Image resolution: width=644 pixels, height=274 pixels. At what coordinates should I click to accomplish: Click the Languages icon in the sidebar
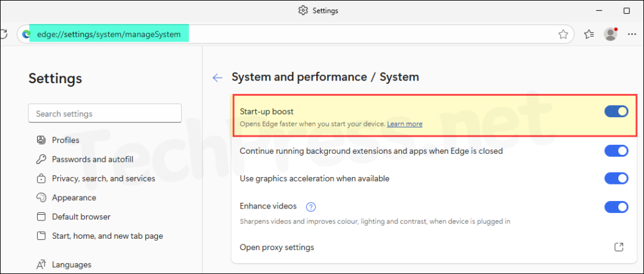41,265
